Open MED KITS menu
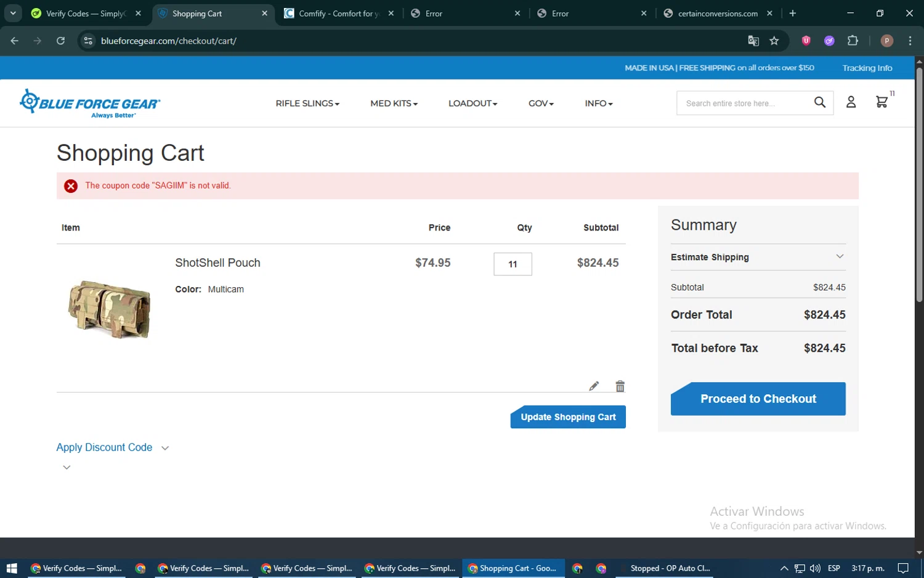This screenshot has width=924, height=578. click(x=394, y=104)
